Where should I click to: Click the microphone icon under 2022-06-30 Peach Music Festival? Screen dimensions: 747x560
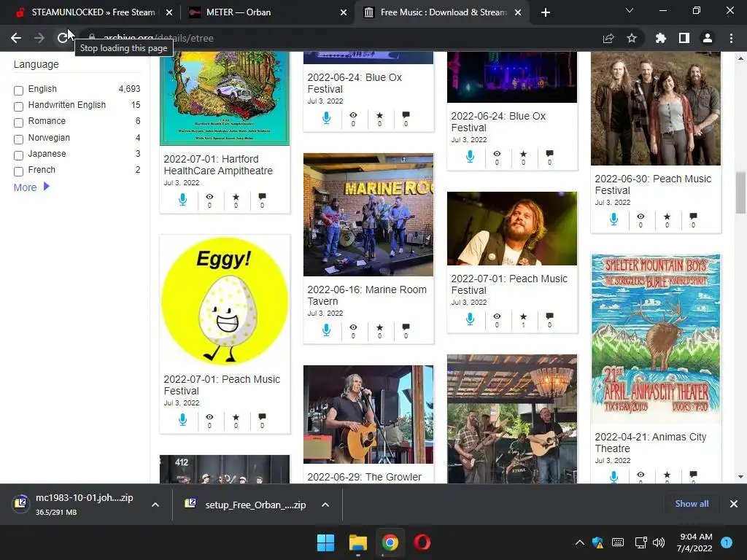pos(614,219)
